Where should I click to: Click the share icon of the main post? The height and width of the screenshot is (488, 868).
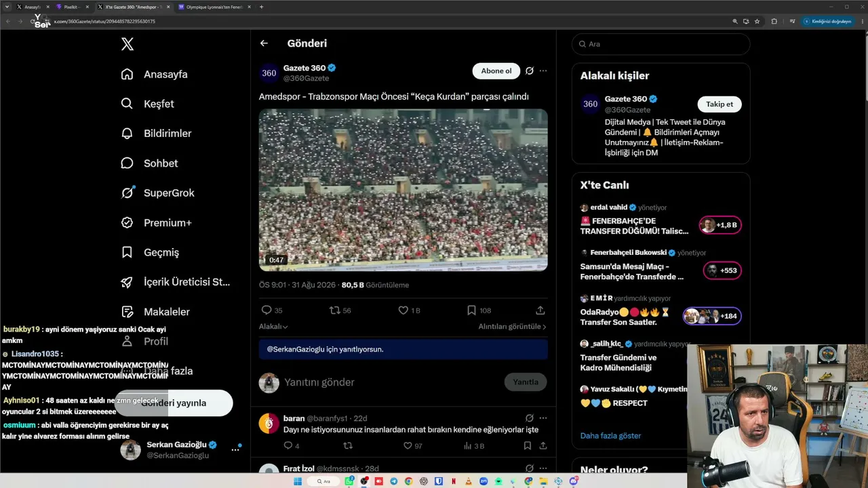540,310
